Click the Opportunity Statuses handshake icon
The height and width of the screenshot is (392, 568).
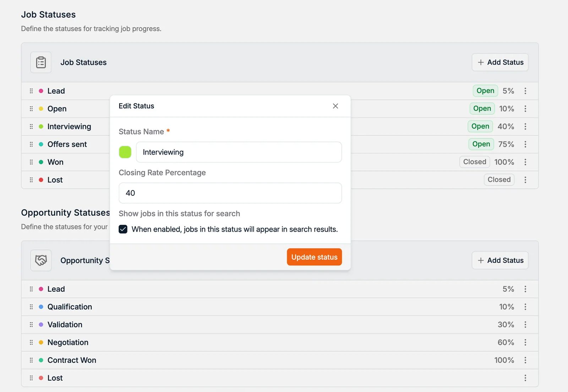(41, 260)
